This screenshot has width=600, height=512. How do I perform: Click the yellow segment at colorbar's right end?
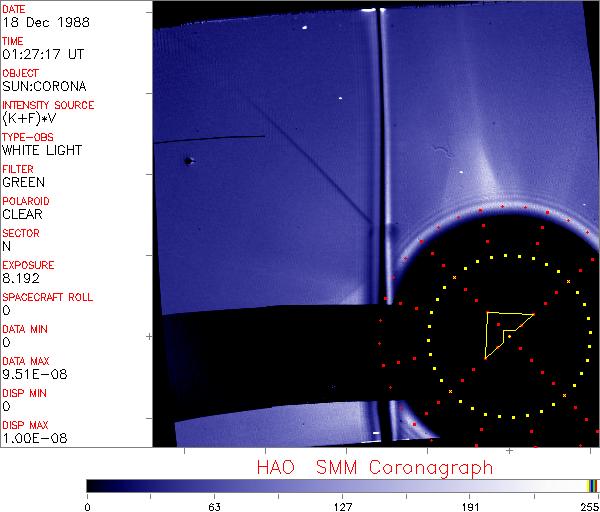590,485
